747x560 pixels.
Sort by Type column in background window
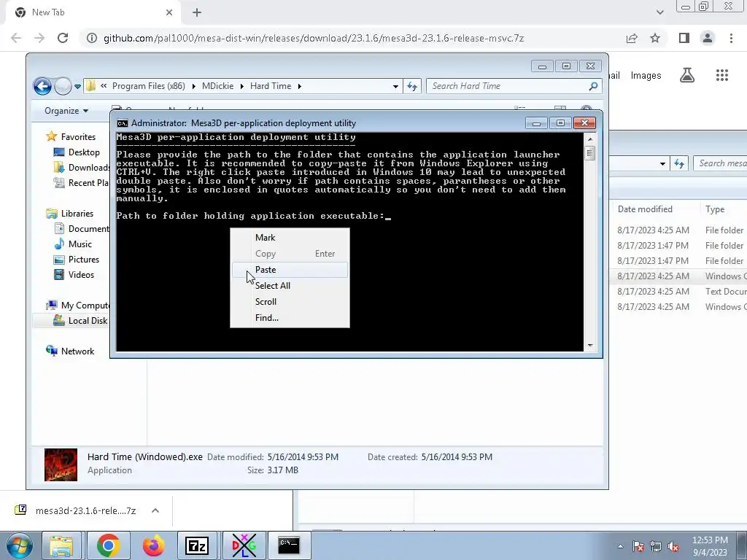pyautogui.click(x=715, y=209)
